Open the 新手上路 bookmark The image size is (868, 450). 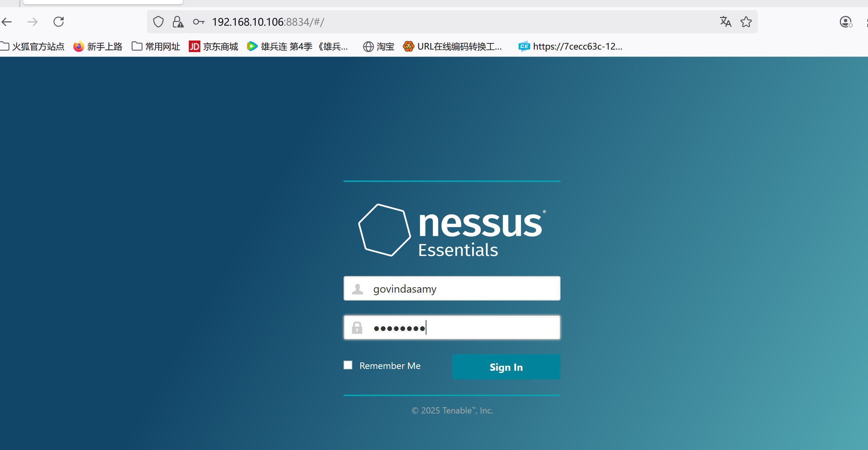[98, 47]
